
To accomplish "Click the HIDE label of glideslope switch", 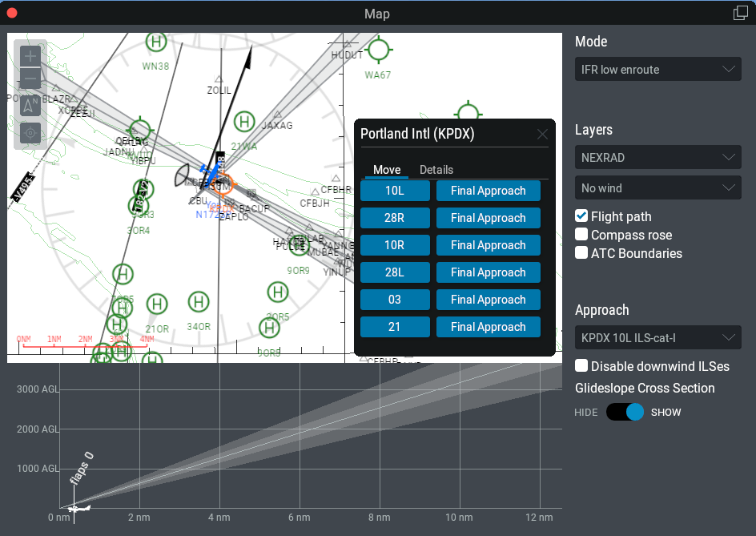I will [x=585, y=413].
